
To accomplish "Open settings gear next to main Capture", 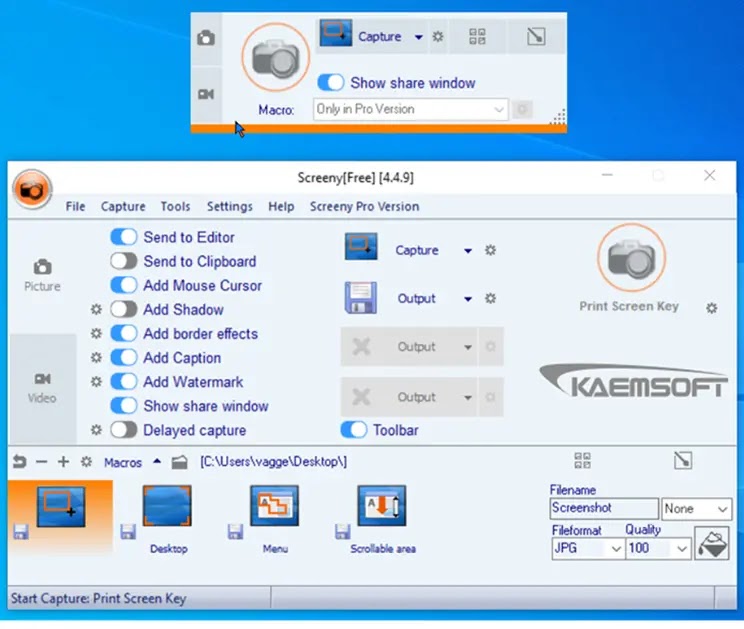I will click(x=490, y=250).
